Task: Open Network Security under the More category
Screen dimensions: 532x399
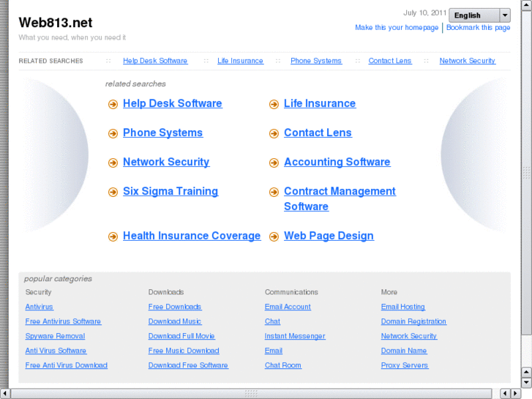Action: (x=409, y=336)
